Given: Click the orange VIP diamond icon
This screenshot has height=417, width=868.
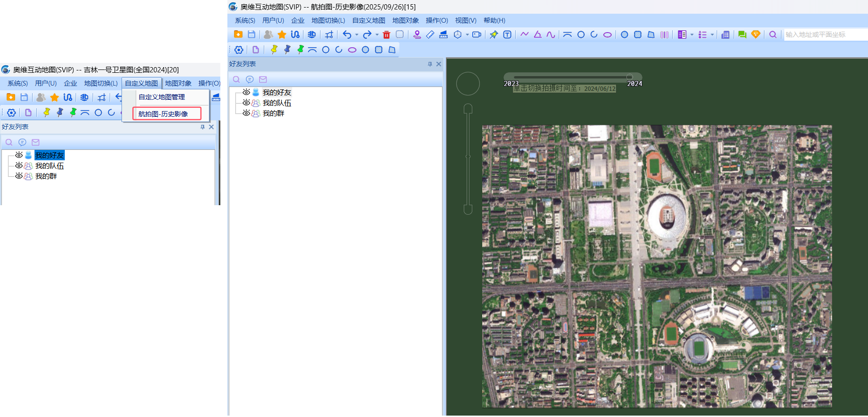Looking at the screenshot, I should pos(755,35).
